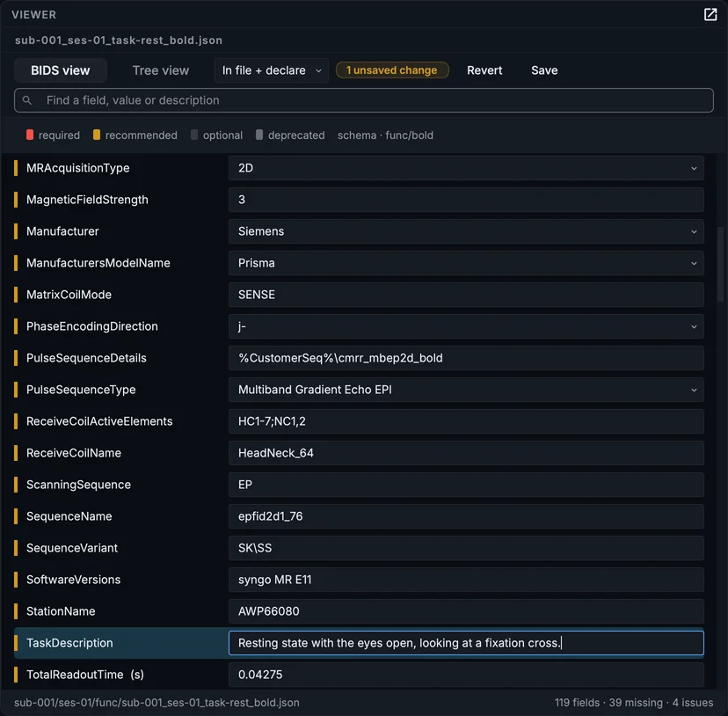Switch to BIDS view tab

(x=61, y=70)
